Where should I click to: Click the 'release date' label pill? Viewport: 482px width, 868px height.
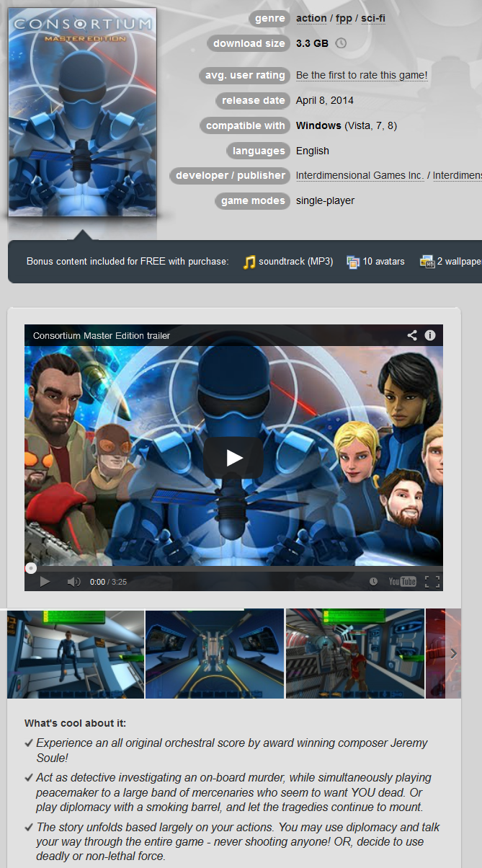pyautogui.click(x=253, y=100)
